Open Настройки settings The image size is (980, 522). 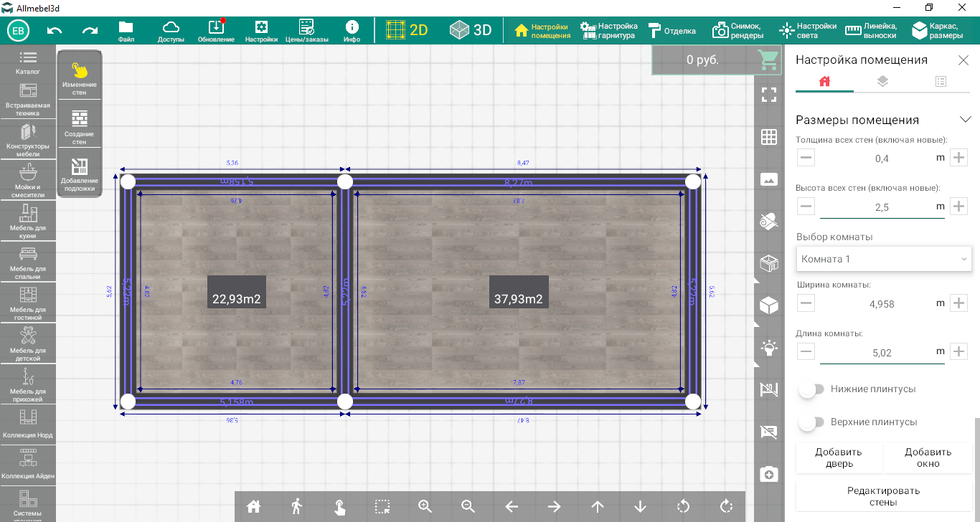[261, 32]
